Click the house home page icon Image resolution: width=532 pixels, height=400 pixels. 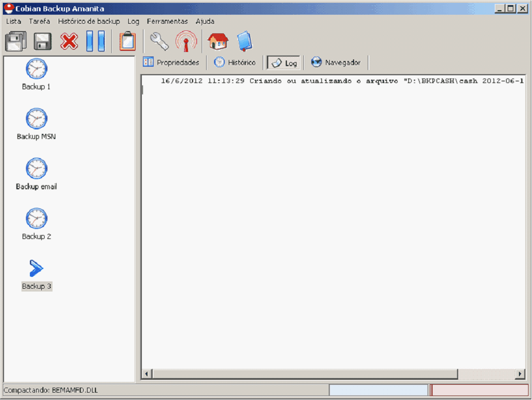pos(218,41)
